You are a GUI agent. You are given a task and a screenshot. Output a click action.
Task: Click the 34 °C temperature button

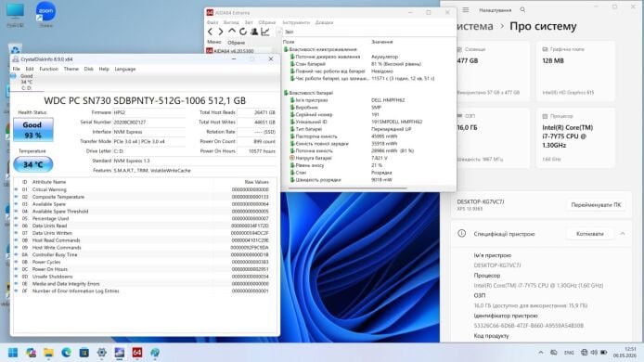pos(32,164)
